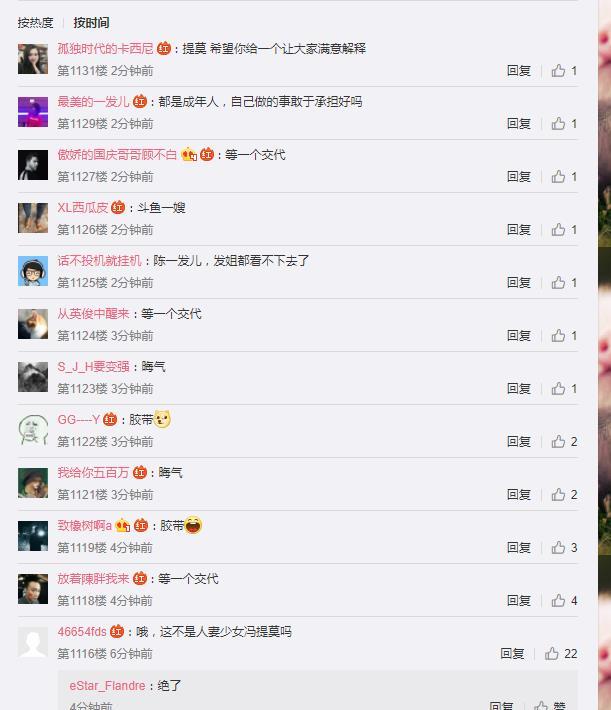This screenshot has width=611, height=710.
Task: Open profile of 傲娇的国庆哥哥顾不白
Action: click(117, 155)
